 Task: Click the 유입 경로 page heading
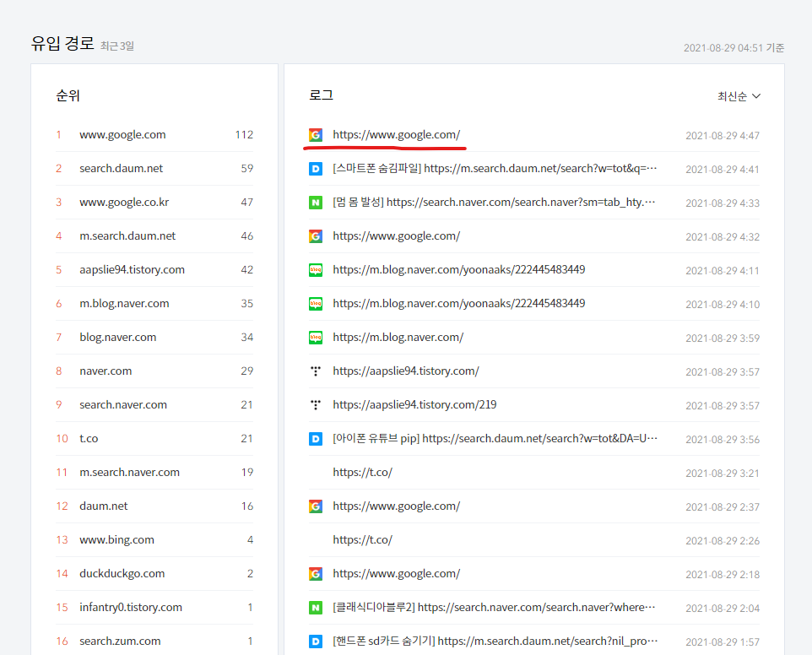[x=62, y=43]
